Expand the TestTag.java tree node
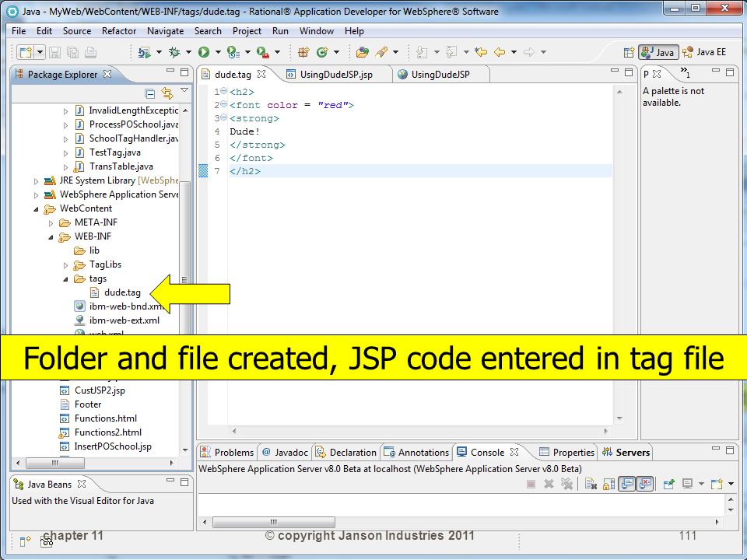Screen dimensions: 747x560 point(65,153)
